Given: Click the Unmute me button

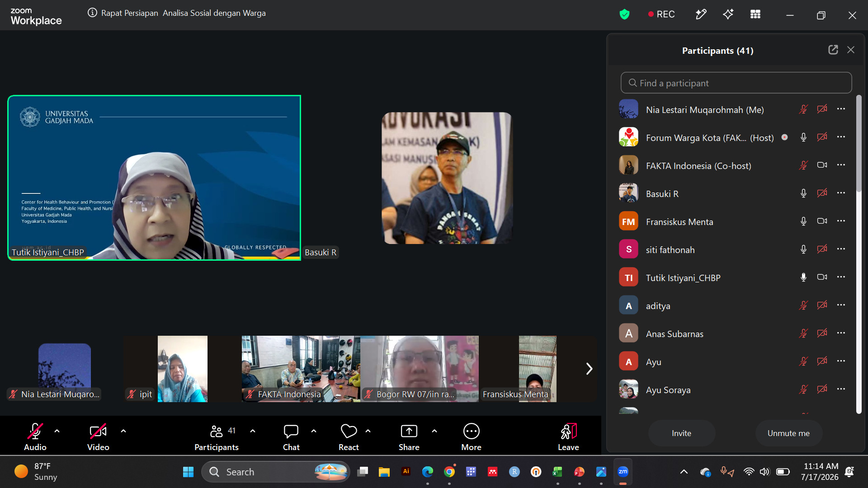Looking at the screenshot, I should point(788,433).
